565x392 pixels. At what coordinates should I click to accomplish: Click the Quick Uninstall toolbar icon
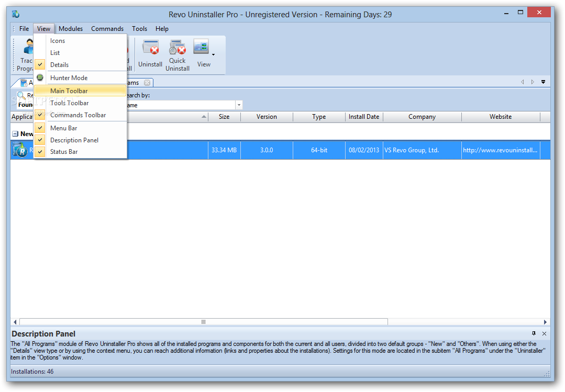(x=178, y=48)
